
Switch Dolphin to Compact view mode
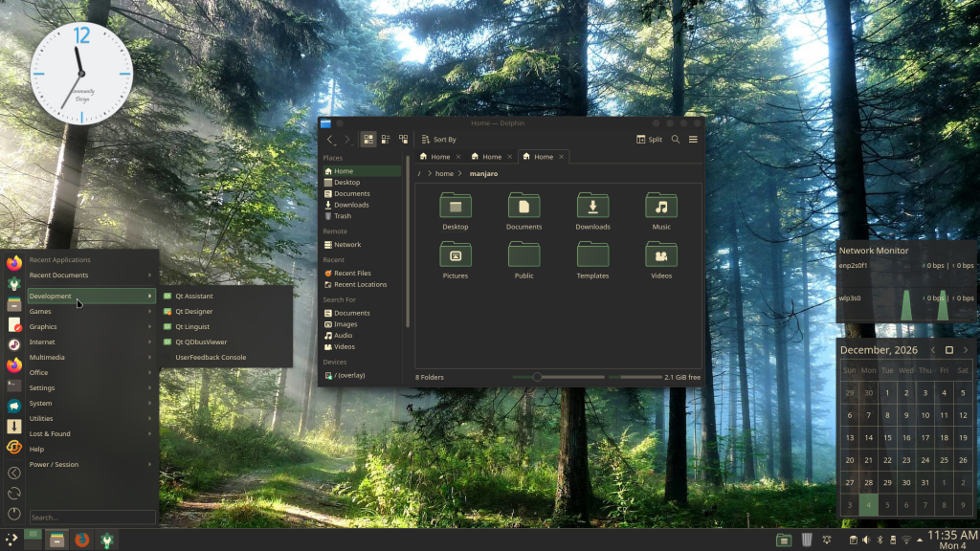[x=386, y=139]
